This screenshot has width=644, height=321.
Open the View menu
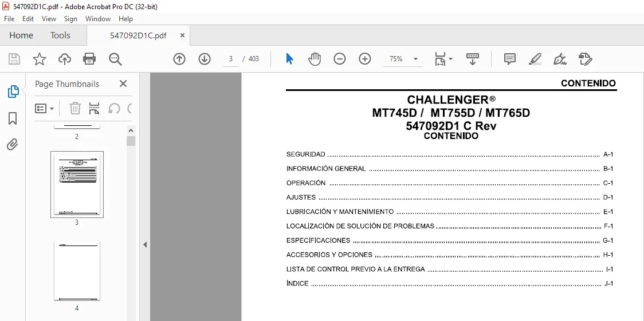49,18
